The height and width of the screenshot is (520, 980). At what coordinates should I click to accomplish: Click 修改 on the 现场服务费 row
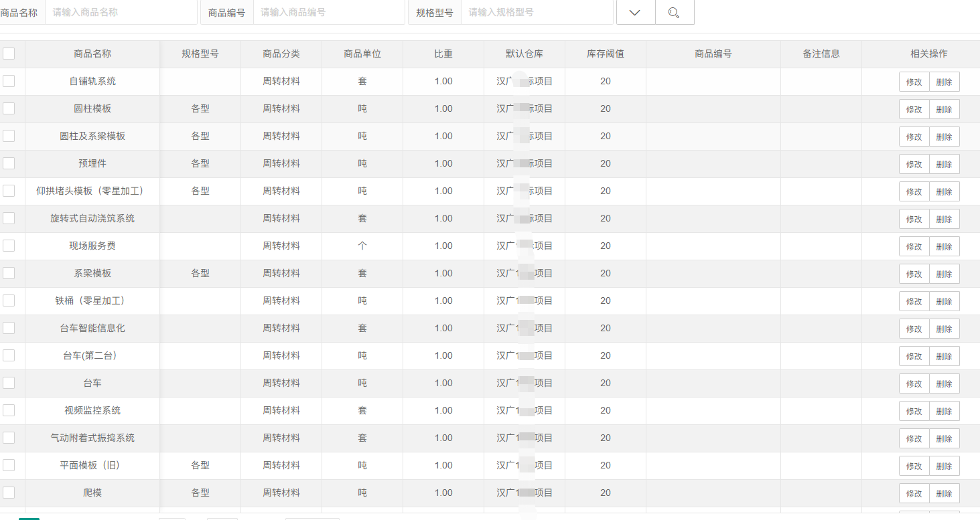pyautogui.click(x=914, y=246)
